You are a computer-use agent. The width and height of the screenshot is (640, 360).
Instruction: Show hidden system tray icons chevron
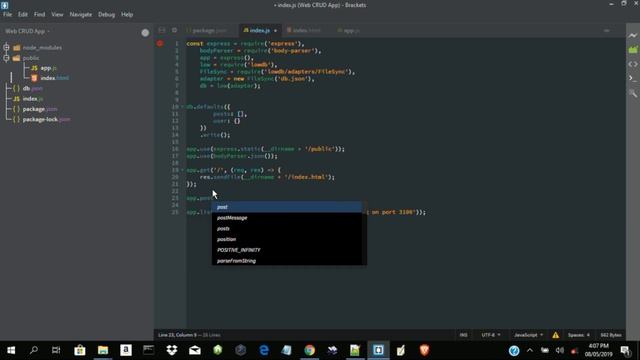530,351
